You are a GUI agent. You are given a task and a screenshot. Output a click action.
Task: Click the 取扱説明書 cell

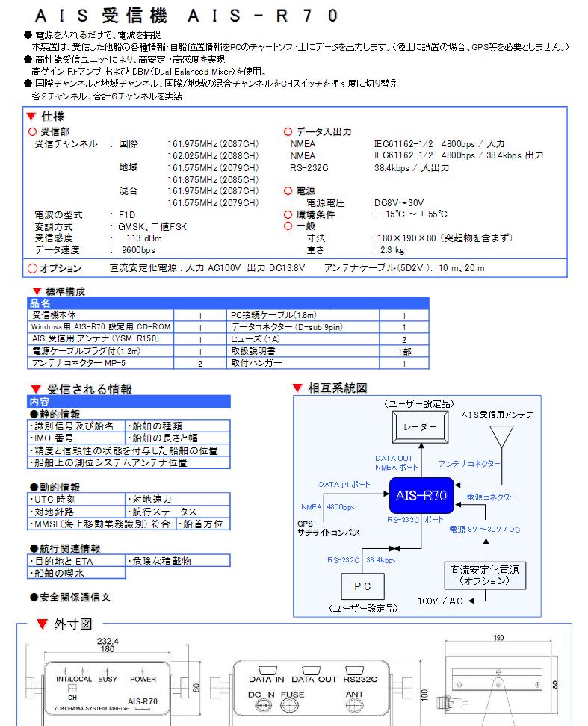pyautogui.click(x=303, y=351)
